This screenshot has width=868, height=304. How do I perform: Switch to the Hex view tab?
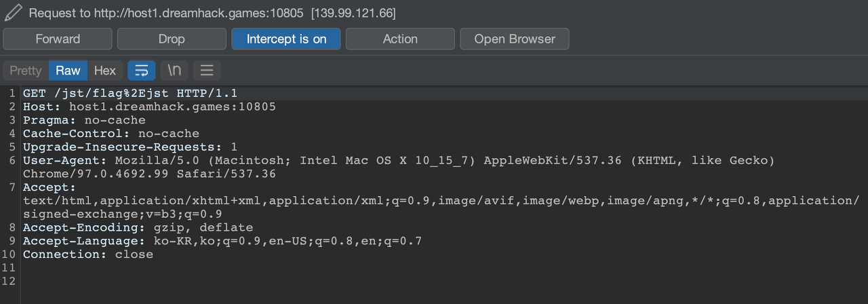coord(105,71)
